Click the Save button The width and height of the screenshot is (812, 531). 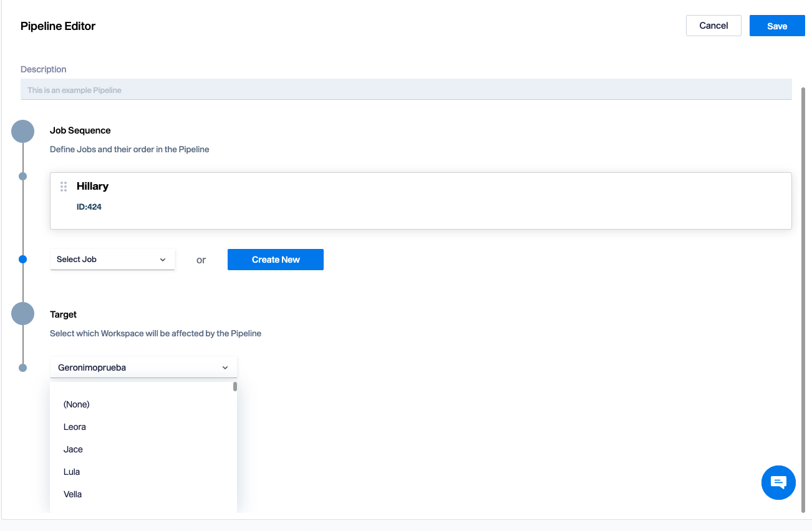(777, 26)
